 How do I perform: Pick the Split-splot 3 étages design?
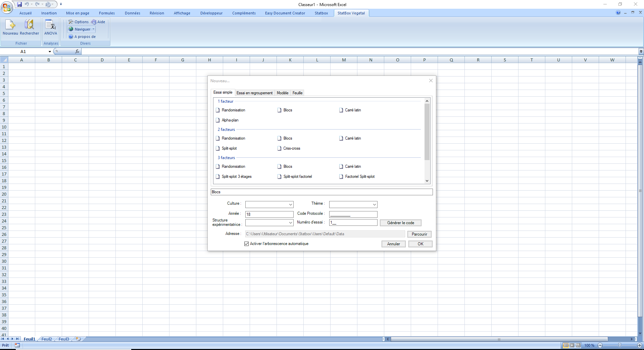point(234,177)
